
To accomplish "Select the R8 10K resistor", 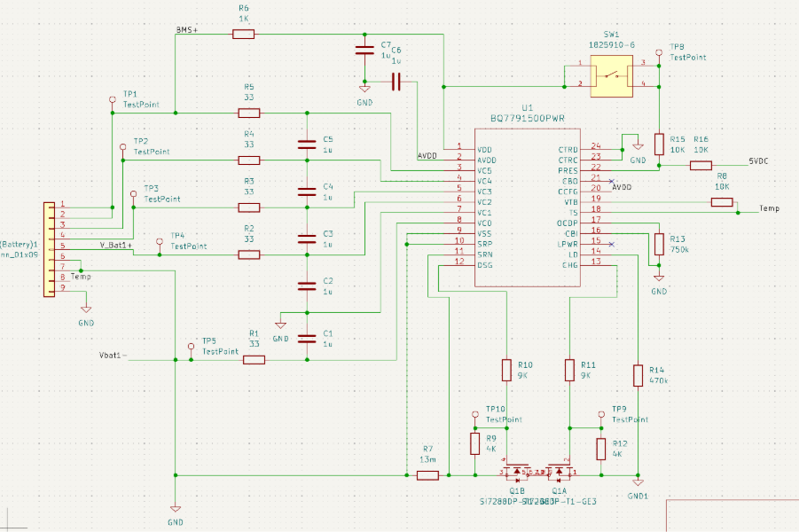I will coord(722,202).
